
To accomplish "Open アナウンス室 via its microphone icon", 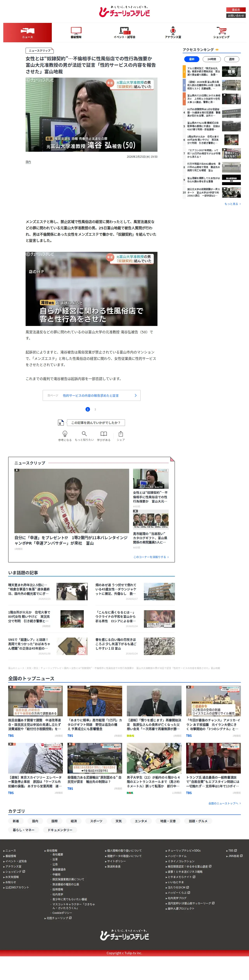I will click(173, 30).
